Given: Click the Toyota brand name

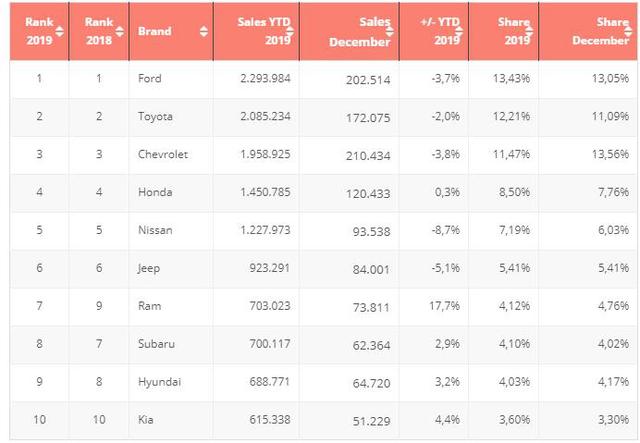Looking at the screenshot, I should 156,117.
